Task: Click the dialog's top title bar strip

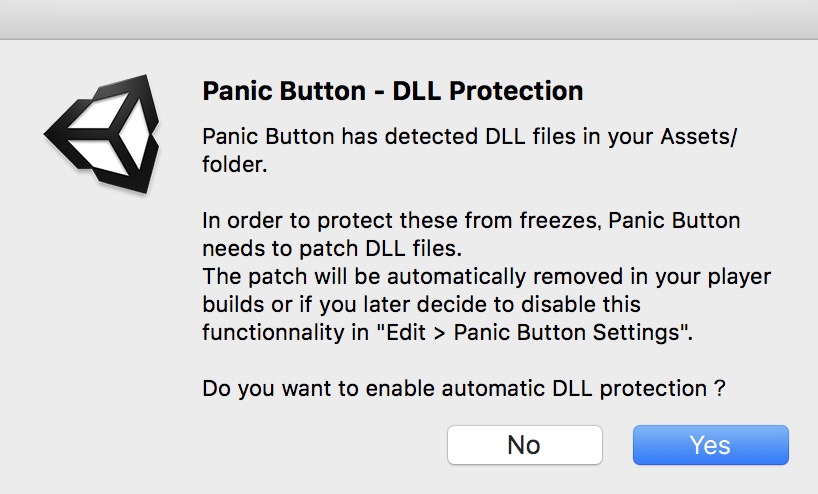Action: point(409,20)
